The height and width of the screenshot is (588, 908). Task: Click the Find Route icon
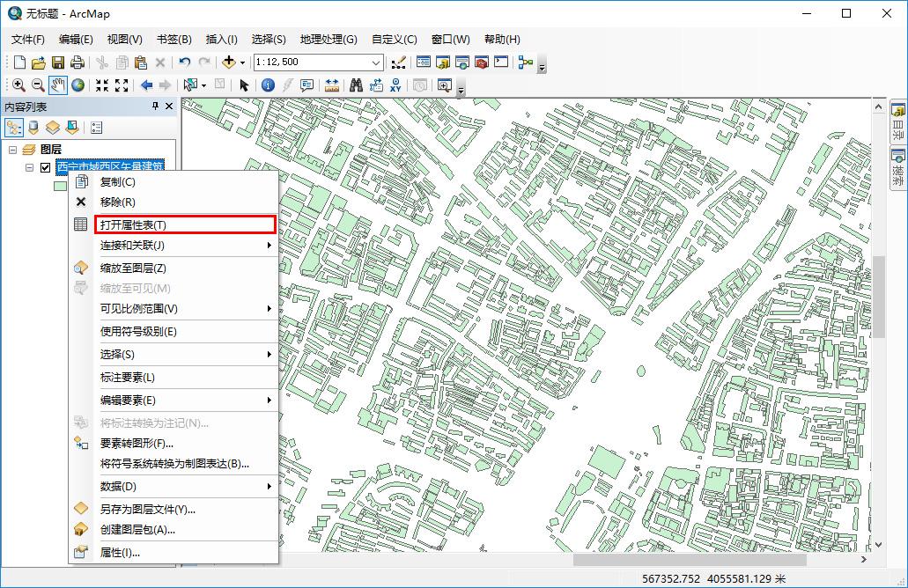[x=376, y=85]
